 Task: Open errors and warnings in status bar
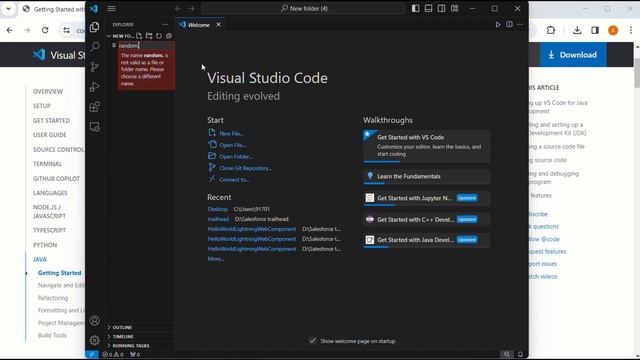pos(113,354)
